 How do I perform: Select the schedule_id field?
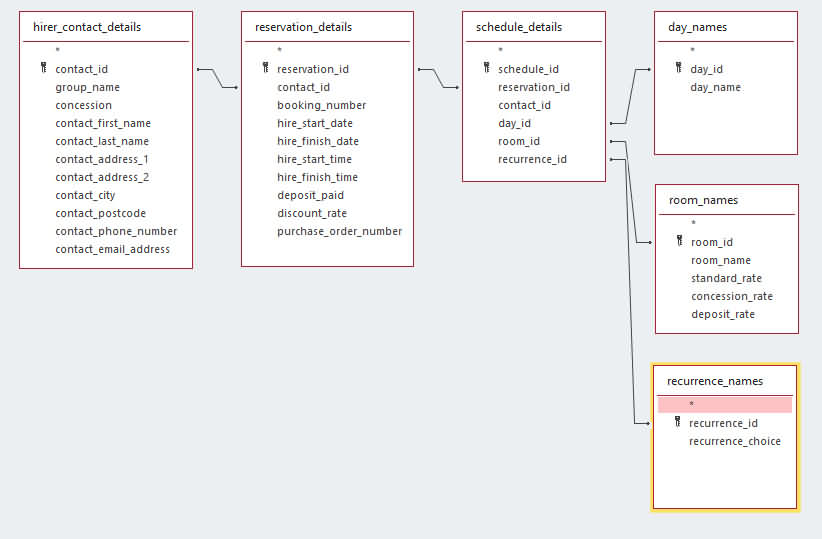528,69
